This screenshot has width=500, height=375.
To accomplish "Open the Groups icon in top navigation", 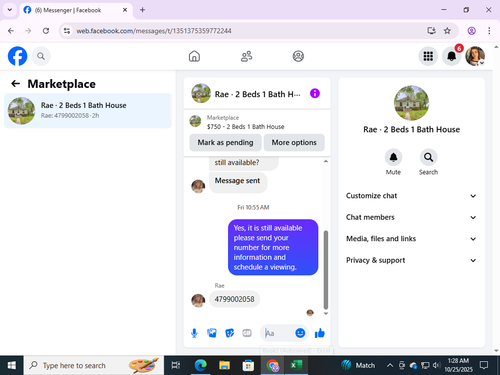I will tap(298, 56).
